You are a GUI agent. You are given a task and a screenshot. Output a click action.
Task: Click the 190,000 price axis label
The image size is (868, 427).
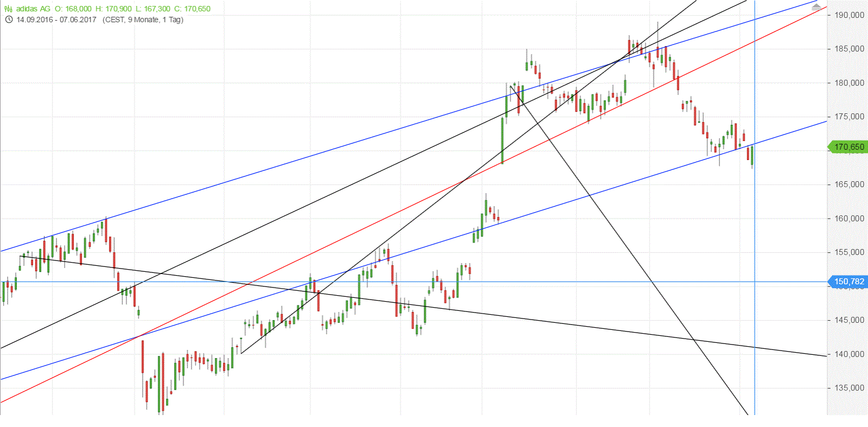pyautogui.click(x=849, y=15)
